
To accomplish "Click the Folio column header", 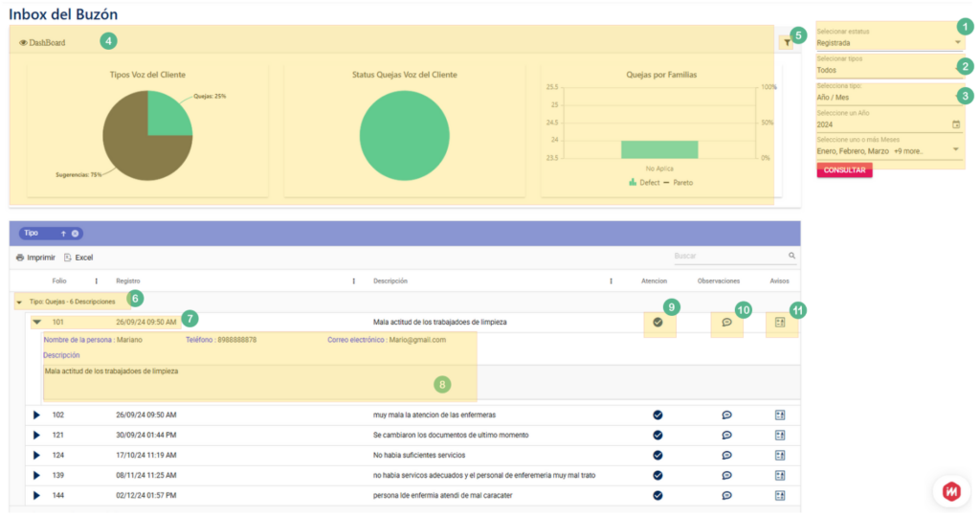I will tap(59, 281).
